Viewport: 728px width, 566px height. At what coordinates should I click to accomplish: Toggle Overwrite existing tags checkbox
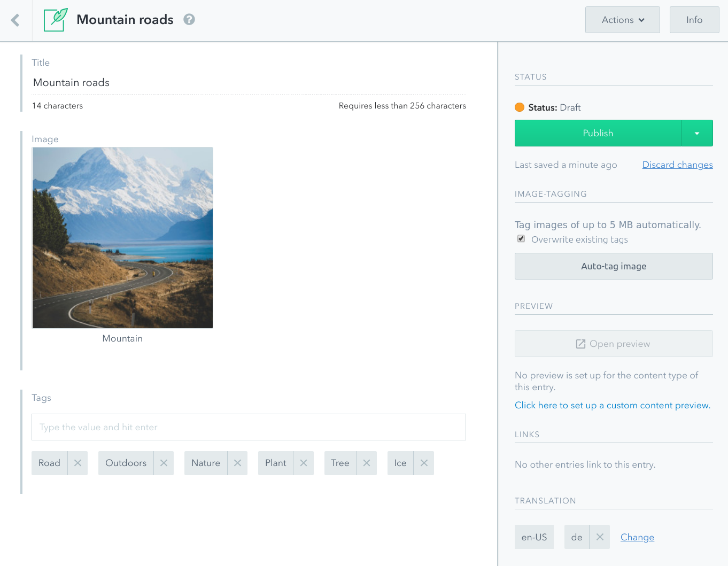pos(521,239)
